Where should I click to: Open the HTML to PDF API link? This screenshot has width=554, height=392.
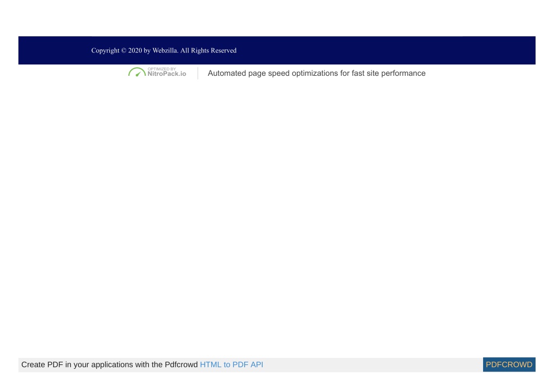pos(231,364)
